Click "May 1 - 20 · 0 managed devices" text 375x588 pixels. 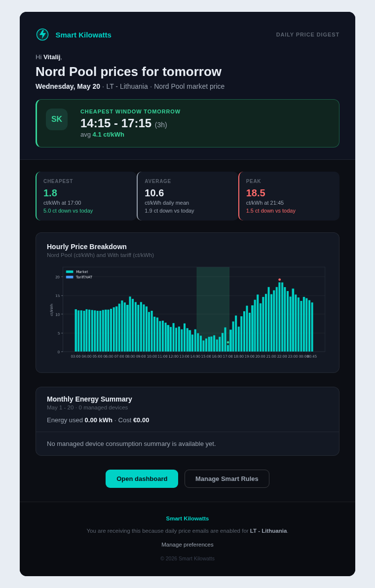(87, 407)
